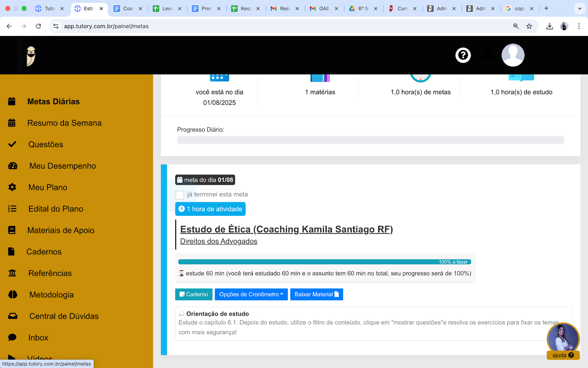Expand the Opções de Cronômetro dropdown

(x=251, y=294)
